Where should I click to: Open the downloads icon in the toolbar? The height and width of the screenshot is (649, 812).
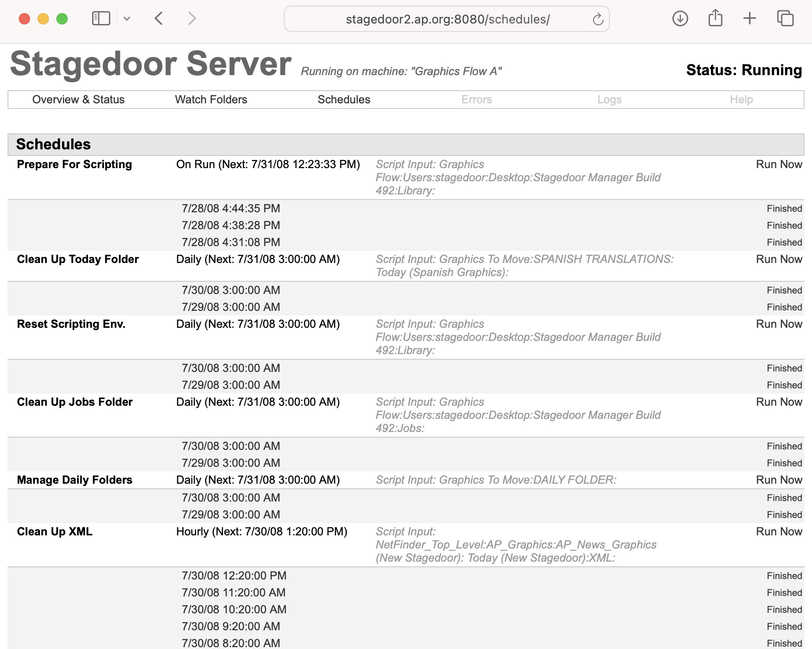pos(680,19)
